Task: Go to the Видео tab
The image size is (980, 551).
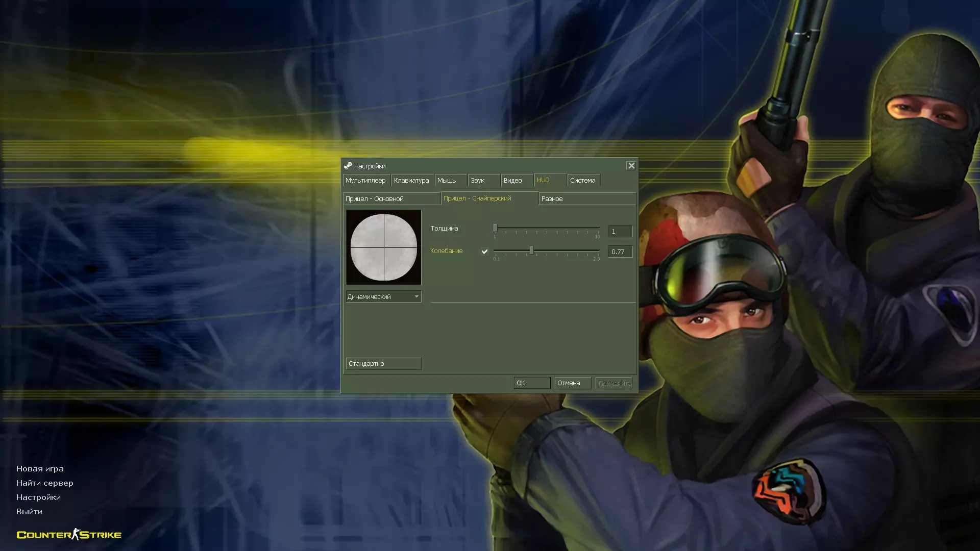Action: [513, 181]
